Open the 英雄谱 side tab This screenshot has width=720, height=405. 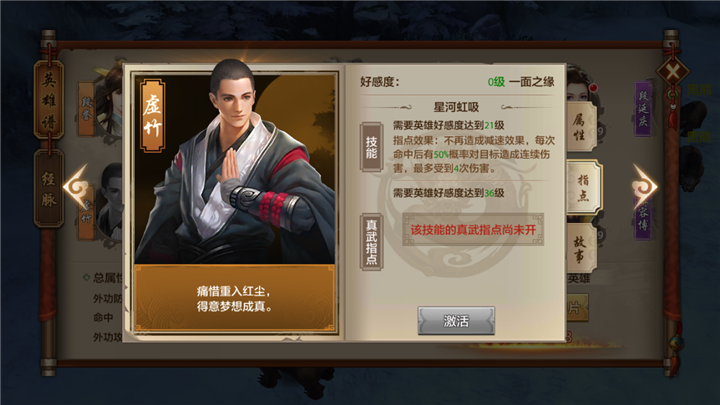coord(49,101)
